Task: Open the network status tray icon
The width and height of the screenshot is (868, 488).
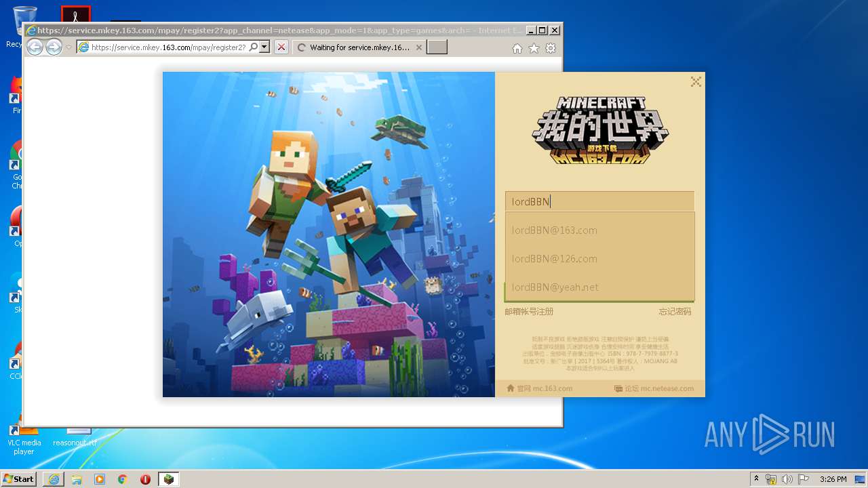Action: click(x=771, y=479)
